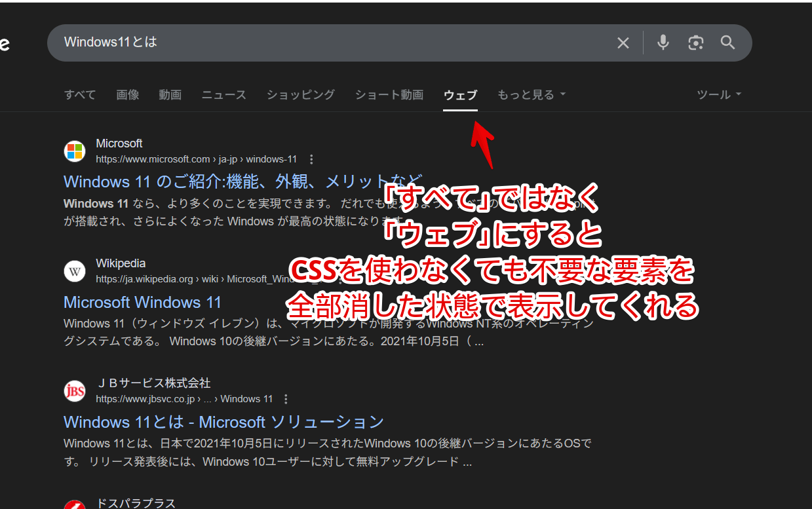
Task: Click the Microsoft site name text
Action: pos(119,143)
